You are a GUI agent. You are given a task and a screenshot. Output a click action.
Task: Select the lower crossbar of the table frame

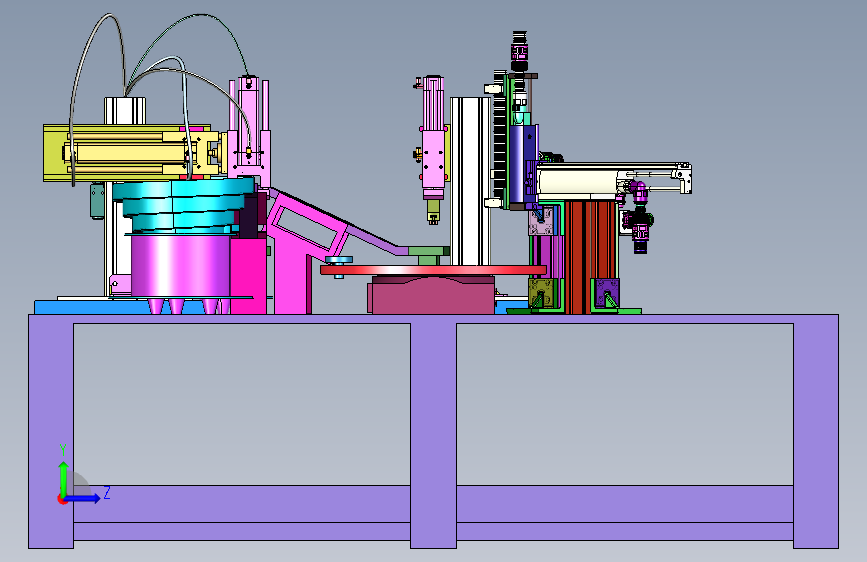[x=434, y=512]
